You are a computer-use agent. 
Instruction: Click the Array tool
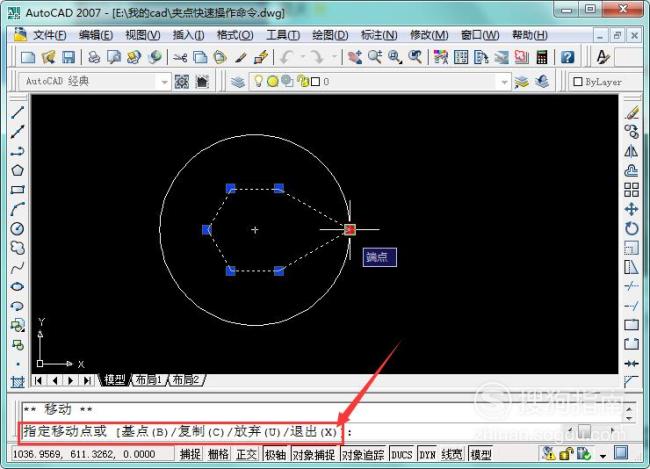click(632, 190)
